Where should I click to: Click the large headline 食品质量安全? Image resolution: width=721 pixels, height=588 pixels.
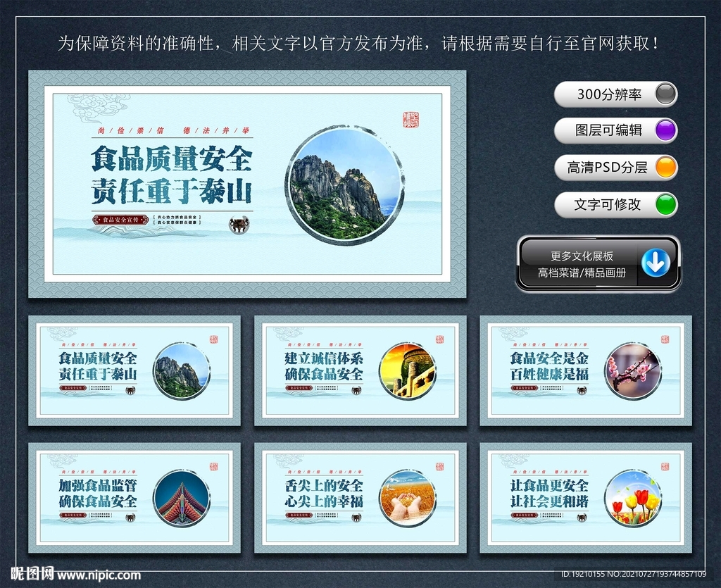[x=172, y=158]
